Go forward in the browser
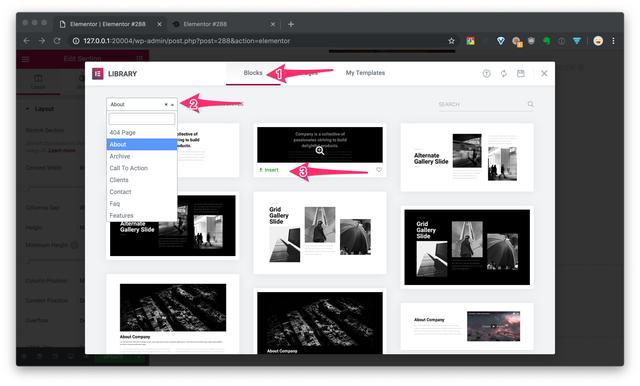Image resolution: width=640 pixels, height=386 pixels. pos(42,41)
